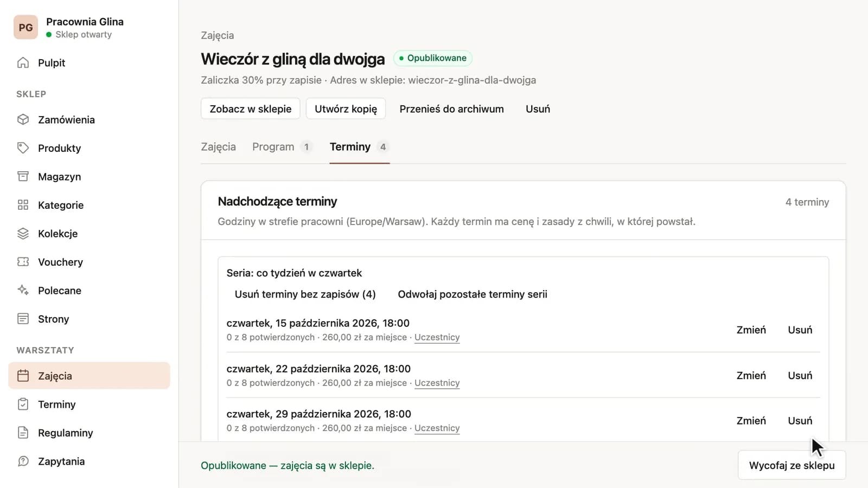Click the Terminy clipboard icon in sidebar

point(23,404)
